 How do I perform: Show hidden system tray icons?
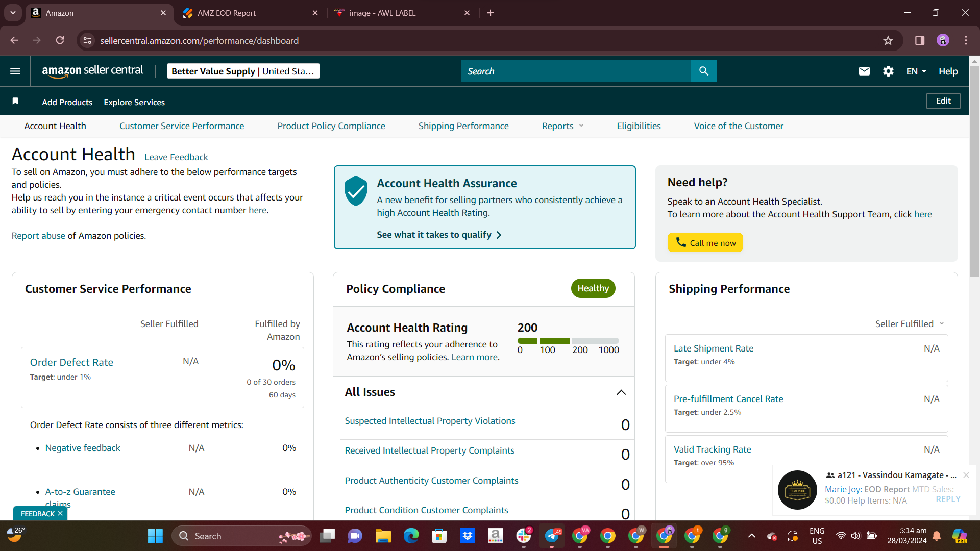click(x=752, y=536)
